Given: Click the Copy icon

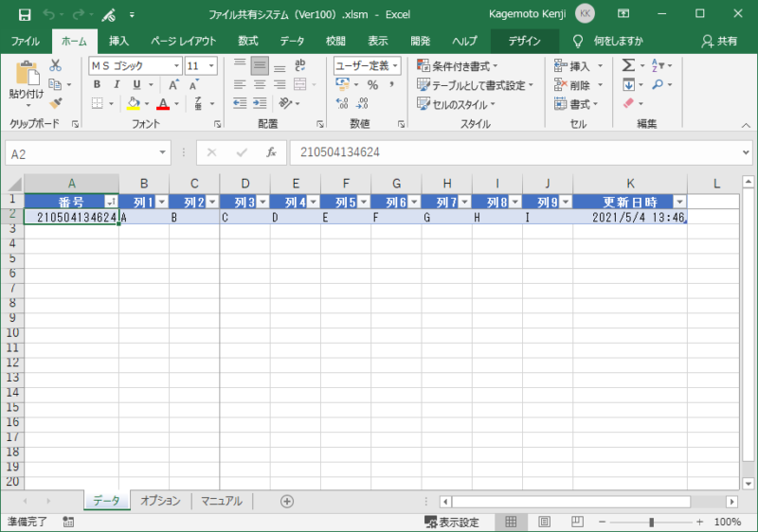Looking at the screenshot, I should tap(55, 84).
